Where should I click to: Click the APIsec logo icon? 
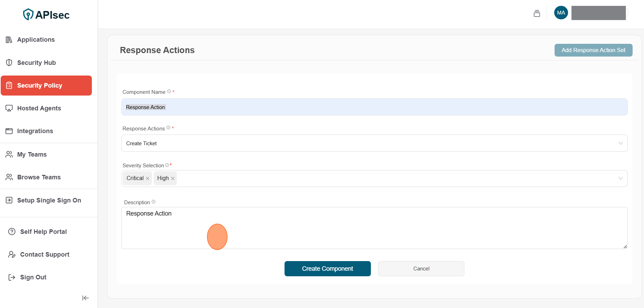pyautogui.click(x=28, y=14)
